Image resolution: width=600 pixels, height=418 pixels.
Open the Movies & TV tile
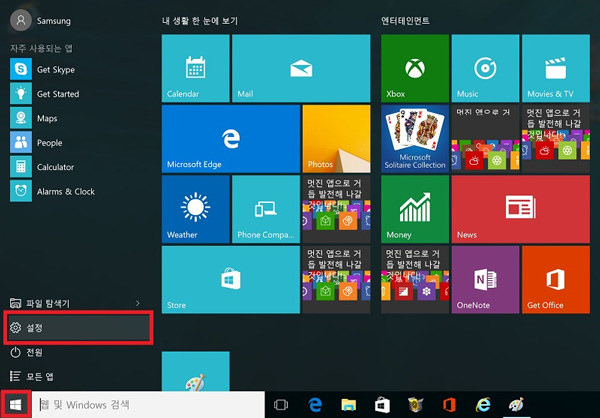(556, 68)
